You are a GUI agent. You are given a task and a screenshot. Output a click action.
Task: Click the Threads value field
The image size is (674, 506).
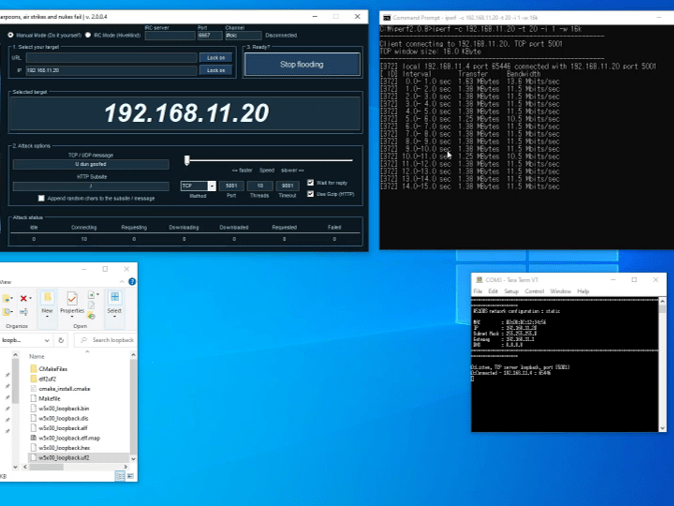(x=260, y=186)
